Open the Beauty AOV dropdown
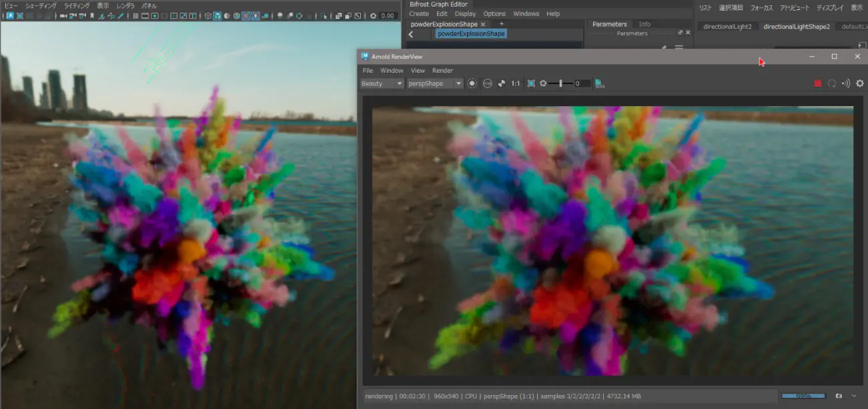Image resolution: width=868 pixels, height=409 pixels. 382,83
